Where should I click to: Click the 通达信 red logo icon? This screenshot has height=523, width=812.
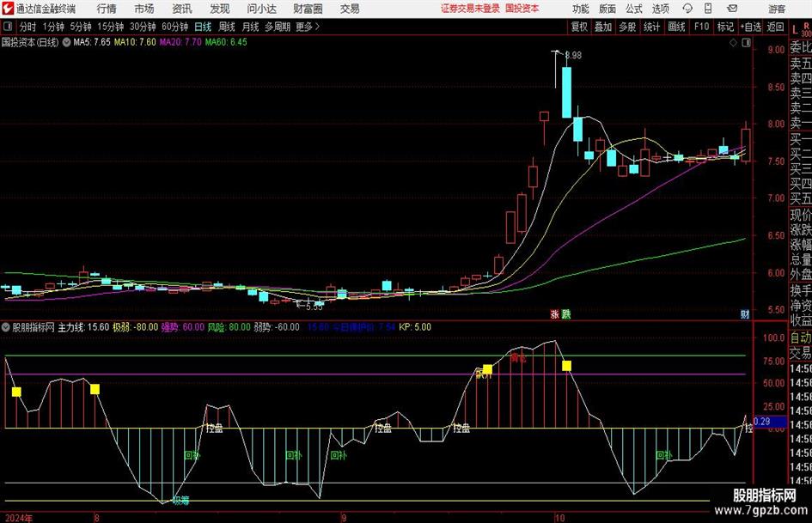8,9
